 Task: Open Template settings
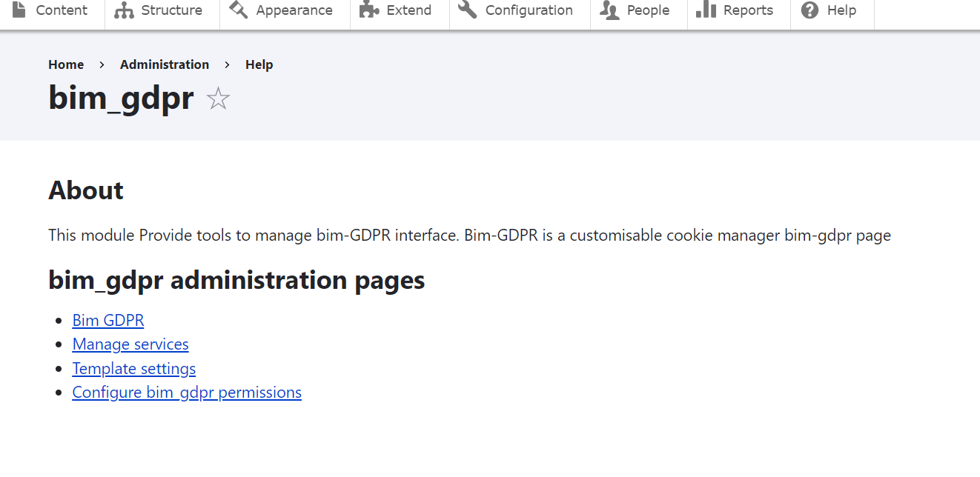133,368
